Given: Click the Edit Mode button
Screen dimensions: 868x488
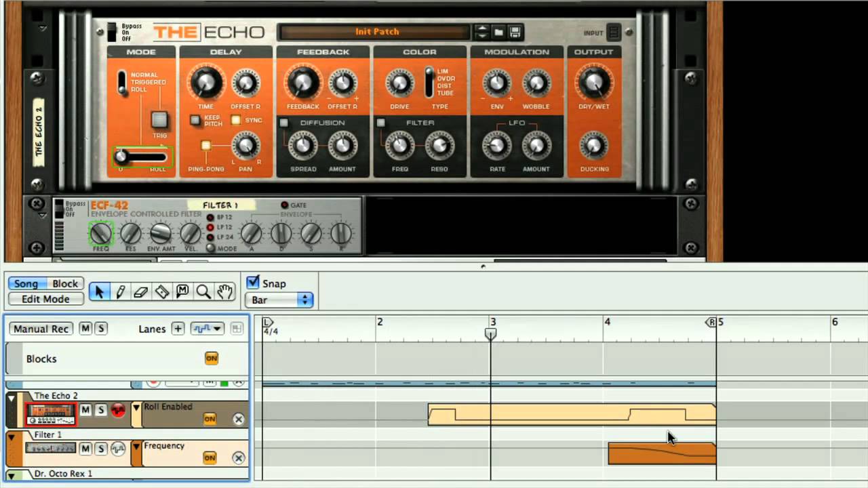Looking at the screenshot, I should pos(45,299).
